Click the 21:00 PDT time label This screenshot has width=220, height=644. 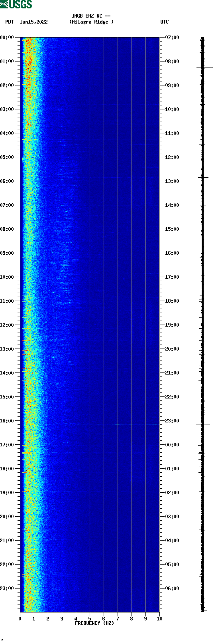[7, 541]
